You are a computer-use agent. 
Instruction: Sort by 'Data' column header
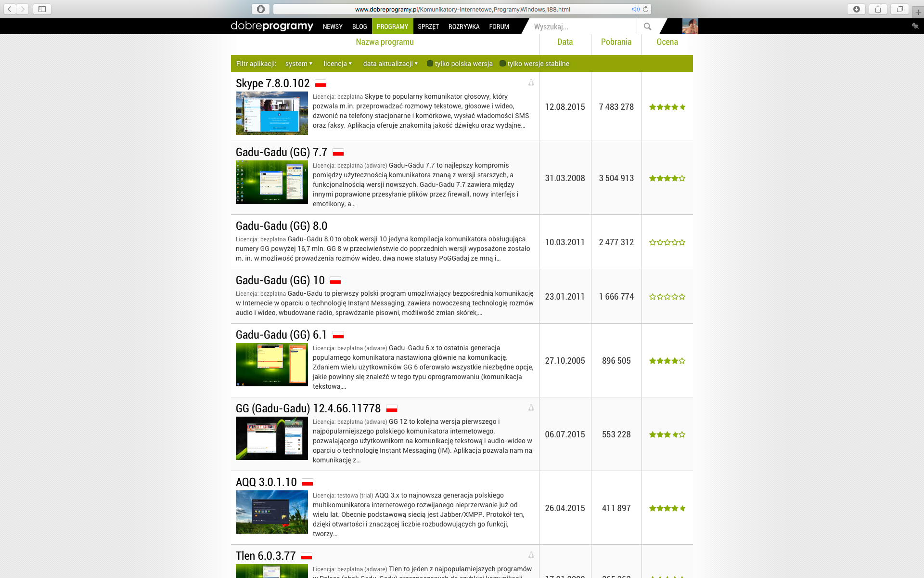tap(565, 42)
